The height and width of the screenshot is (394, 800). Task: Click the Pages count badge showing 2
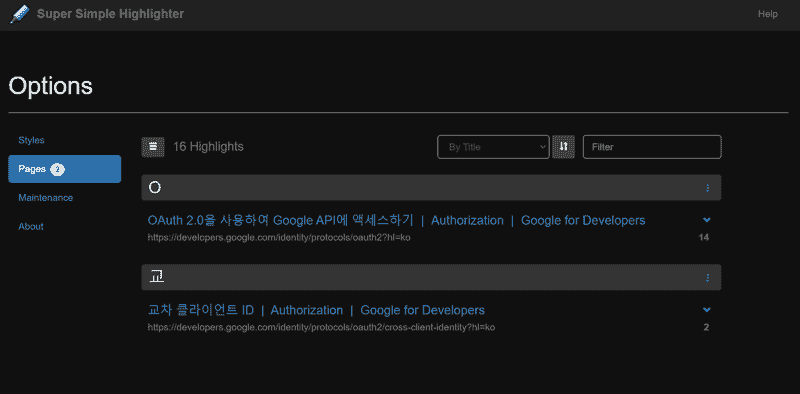point(58,169)
